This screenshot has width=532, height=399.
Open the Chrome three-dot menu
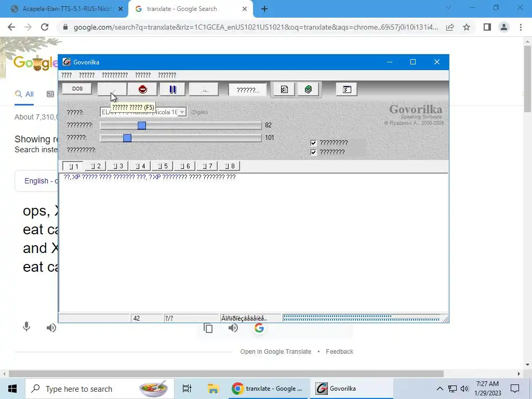[x=521, y=27]
